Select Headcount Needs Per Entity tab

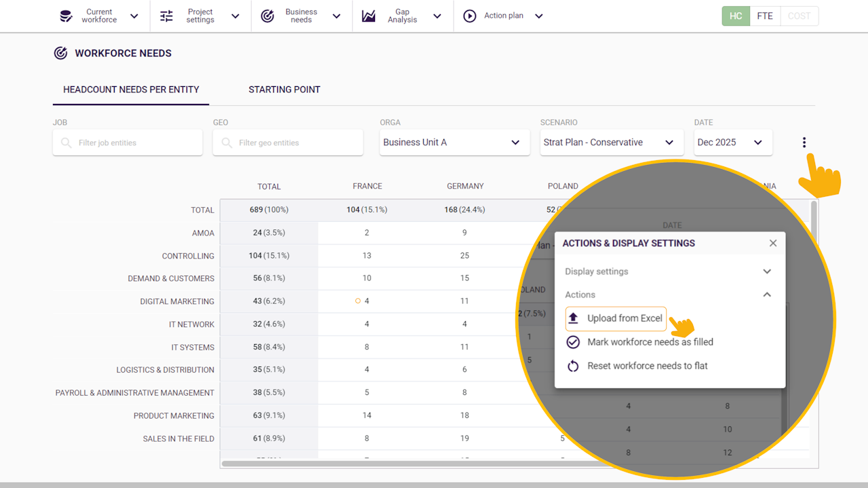[131, 90]
